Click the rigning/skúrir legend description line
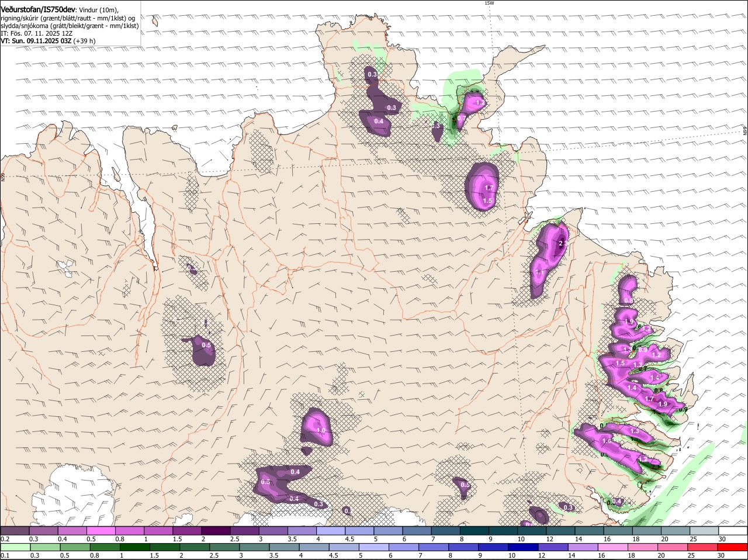 point(67,18)
